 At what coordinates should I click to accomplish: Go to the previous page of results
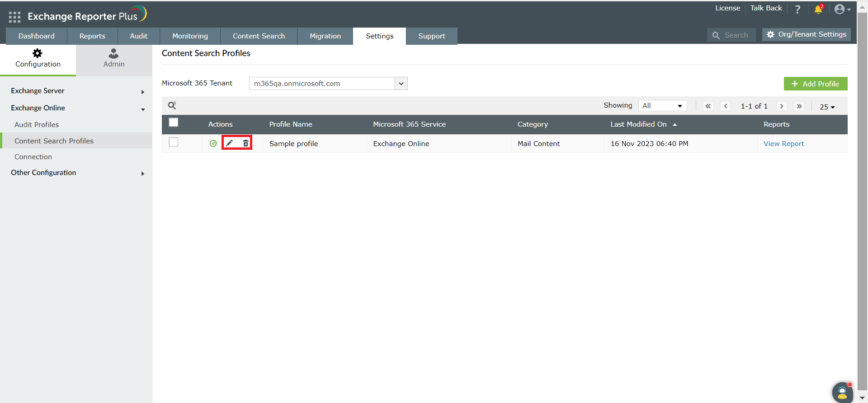coord(726,106)
